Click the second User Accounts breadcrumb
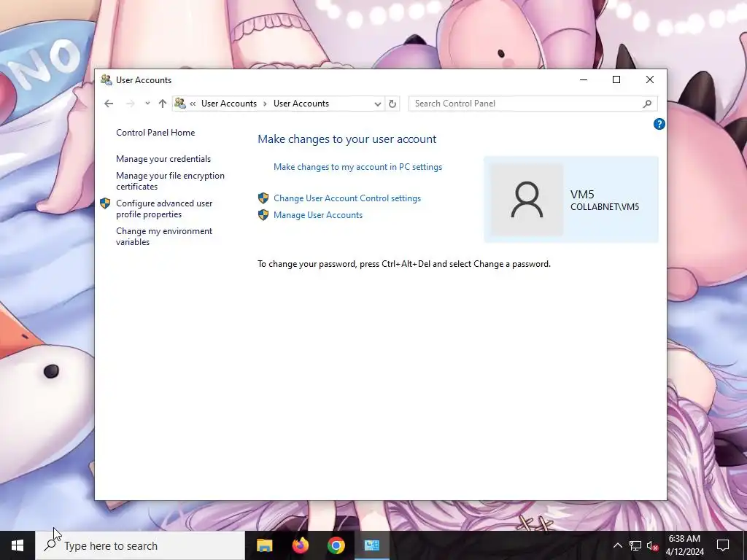Image resolution: width=747 pixels, height=560 pixels. pos(301,104)
